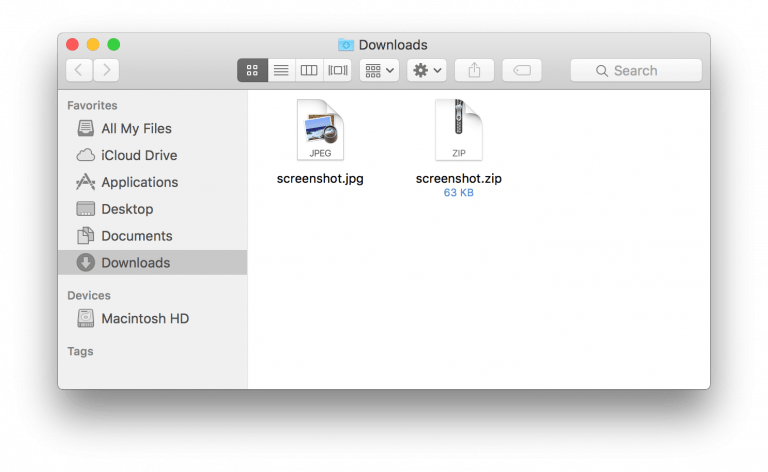768x472 pixels.
Task: Switch to list view
Action: pos(281,71)
